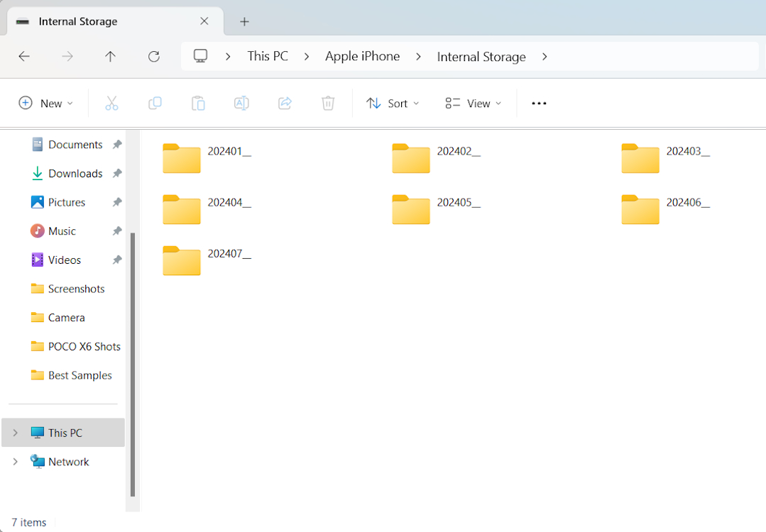
Task: Select the Rename icon
Action: (x=241, y=103)
